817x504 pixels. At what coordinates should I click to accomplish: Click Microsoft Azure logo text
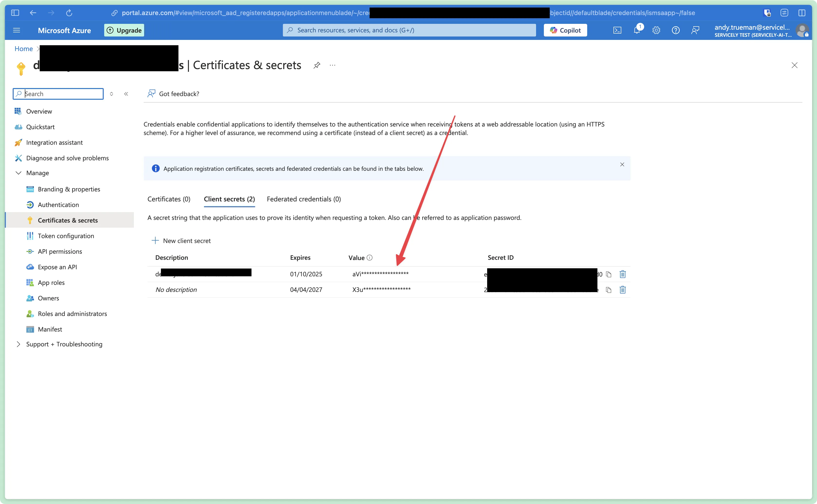(x=64, y=31)
